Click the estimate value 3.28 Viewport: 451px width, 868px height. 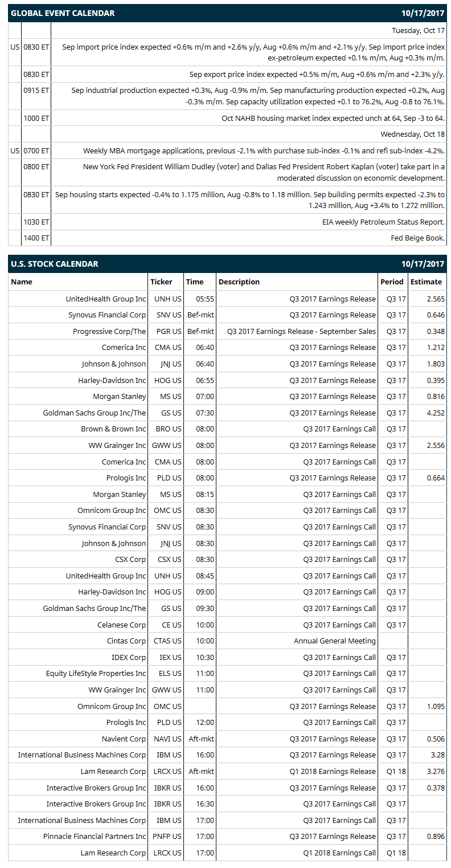437,755
